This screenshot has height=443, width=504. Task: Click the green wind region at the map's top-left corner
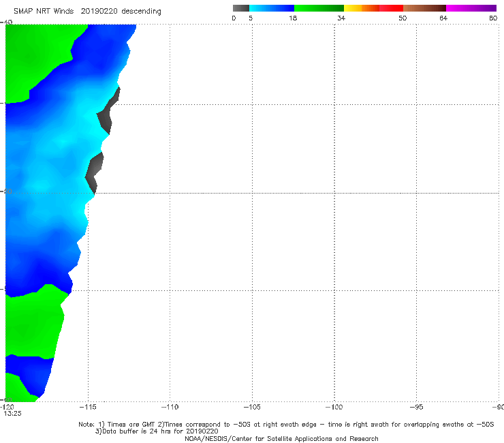(x=35, y=58)
